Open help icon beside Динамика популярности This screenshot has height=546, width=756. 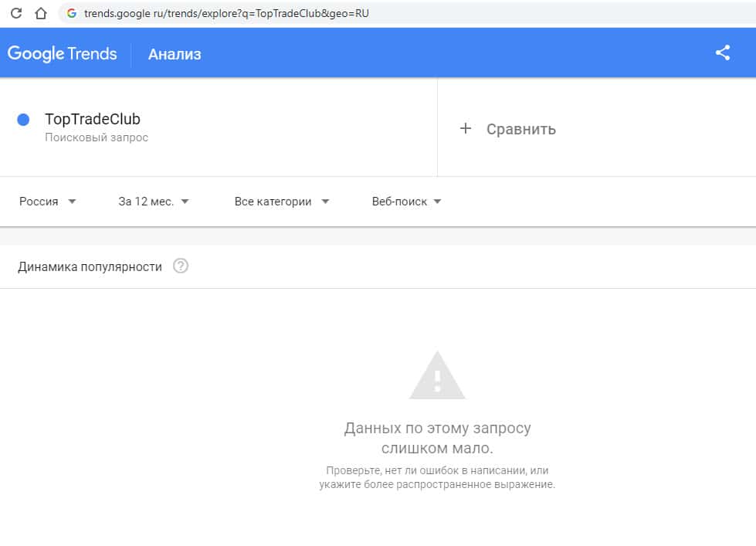click(181, 266)
